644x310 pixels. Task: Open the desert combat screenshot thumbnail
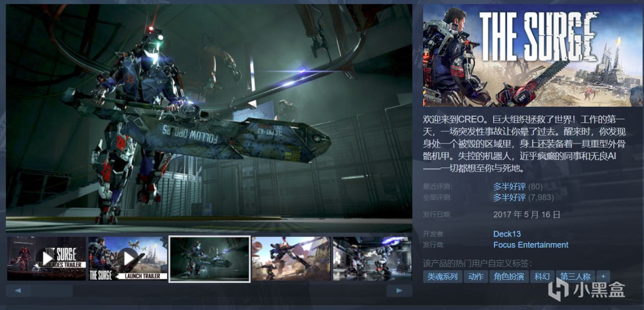(x=291, y=259)
